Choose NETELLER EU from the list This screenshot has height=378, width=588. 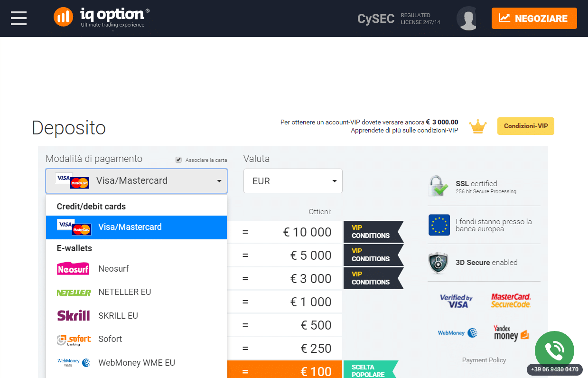click(x=136, y=292)
